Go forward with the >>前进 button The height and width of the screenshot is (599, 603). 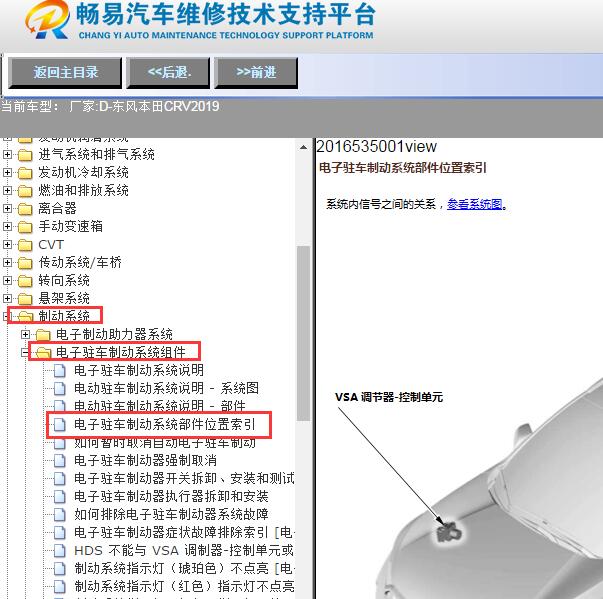coord(256,73)
